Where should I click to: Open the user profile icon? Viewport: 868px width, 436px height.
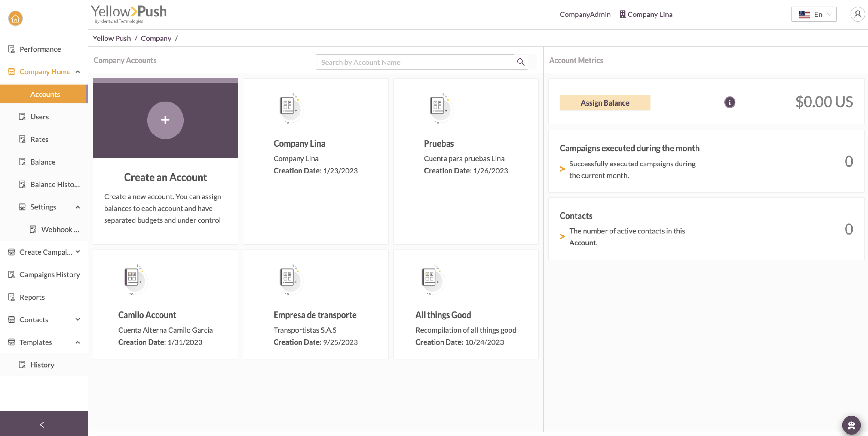(x=858, y=15)
